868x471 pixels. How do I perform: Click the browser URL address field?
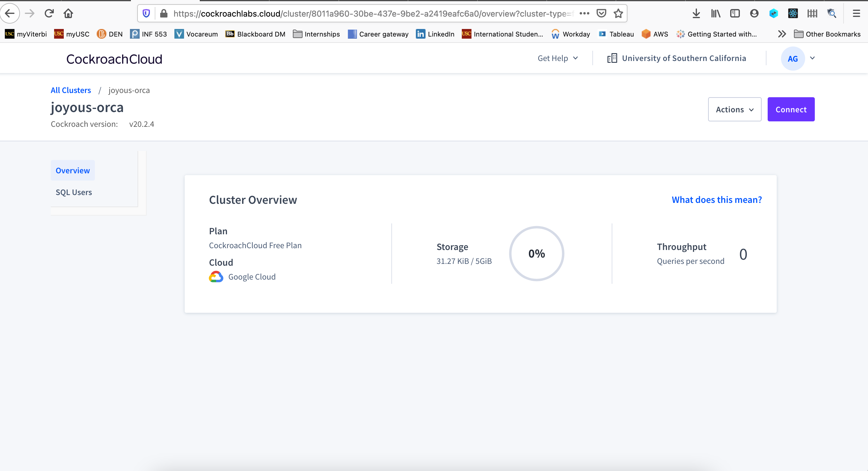[x=371, y=14]
